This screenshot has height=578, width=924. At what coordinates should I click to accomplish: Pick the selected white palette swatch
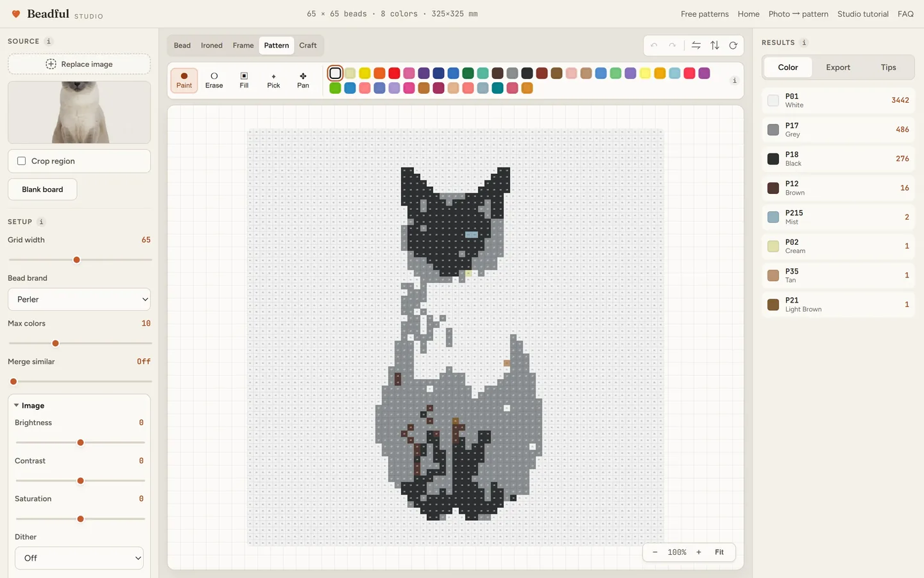(x=335, y=73)
